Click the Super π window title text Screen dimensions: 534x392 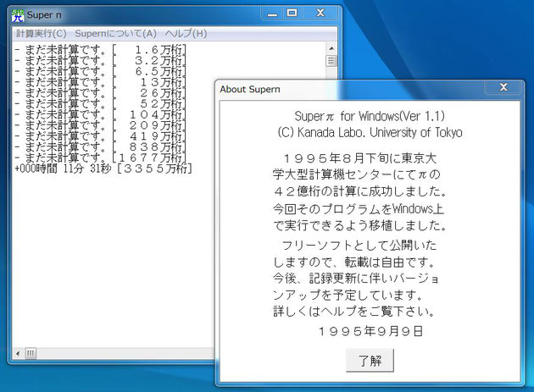pyautogui.click(x=44, y=15)
